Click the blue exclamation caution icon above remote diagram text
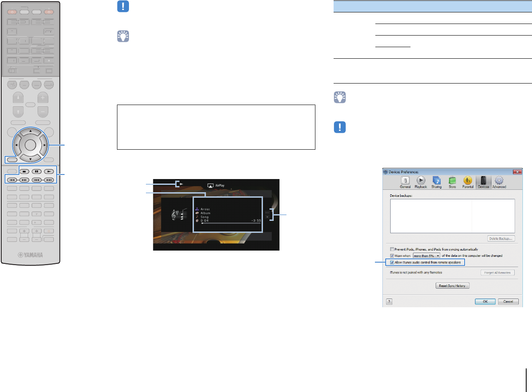This screenshot has height=392, width=532. pos(123,6)
